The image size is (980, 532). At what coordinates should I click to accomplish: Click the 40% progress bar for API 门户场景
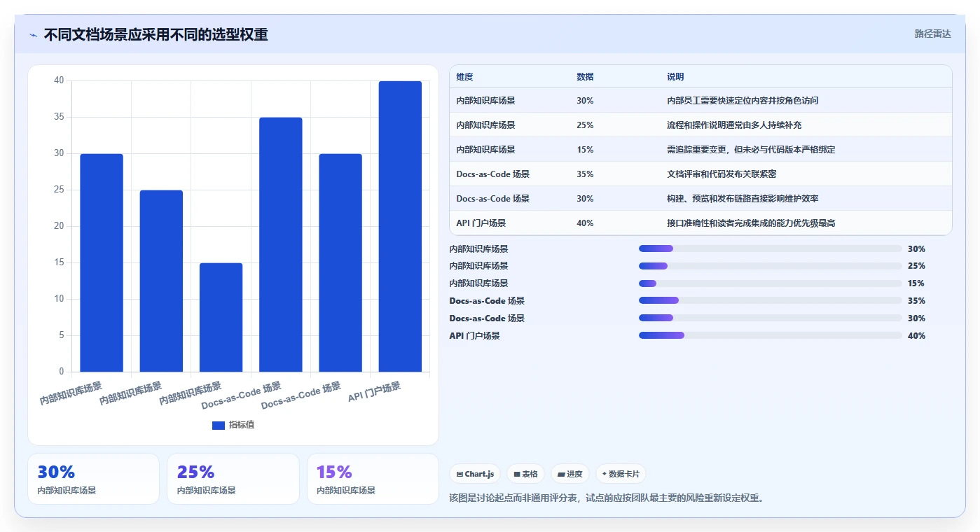click(770, 335)
